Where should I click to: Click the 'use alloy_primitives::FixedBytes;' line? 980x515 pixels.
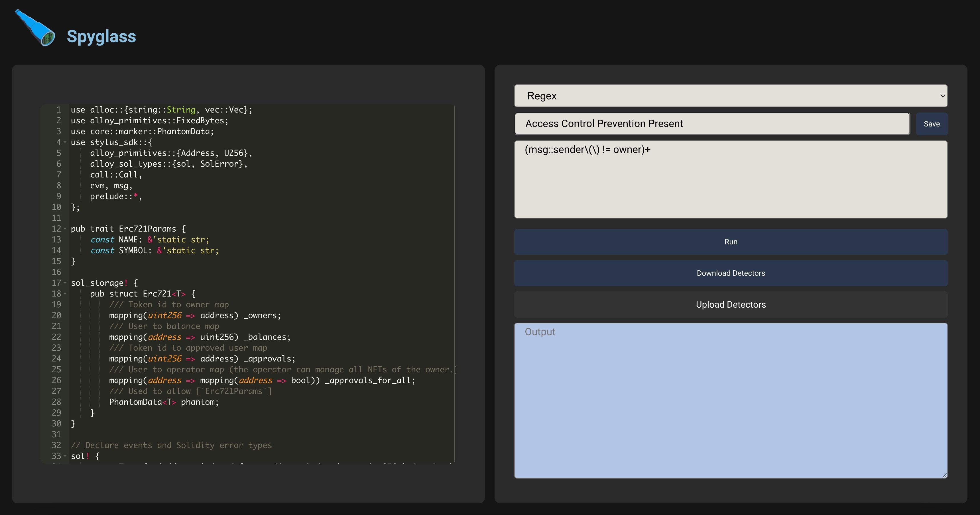pyautogui.click(x=150, y=120)
